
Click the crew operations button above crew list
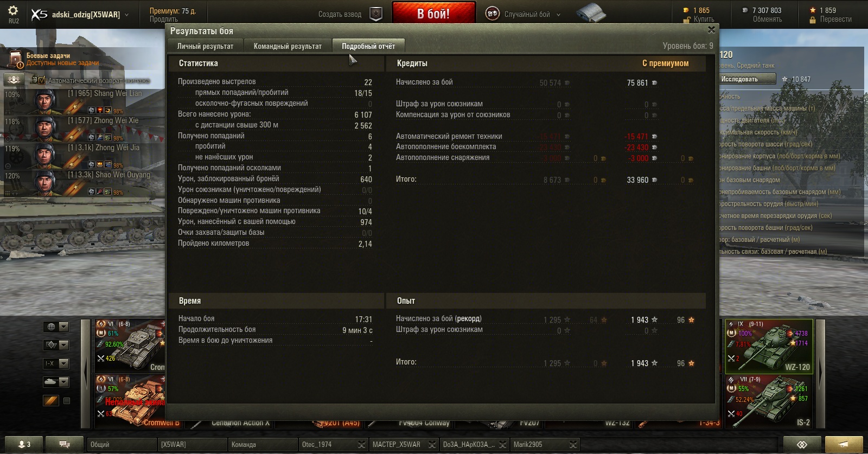(x=14, y=79)
